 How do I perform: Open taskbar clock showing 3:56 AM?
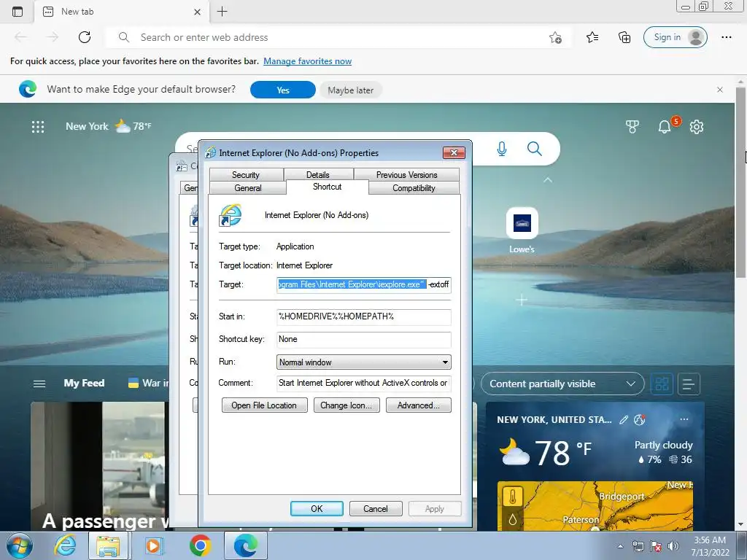710,546
